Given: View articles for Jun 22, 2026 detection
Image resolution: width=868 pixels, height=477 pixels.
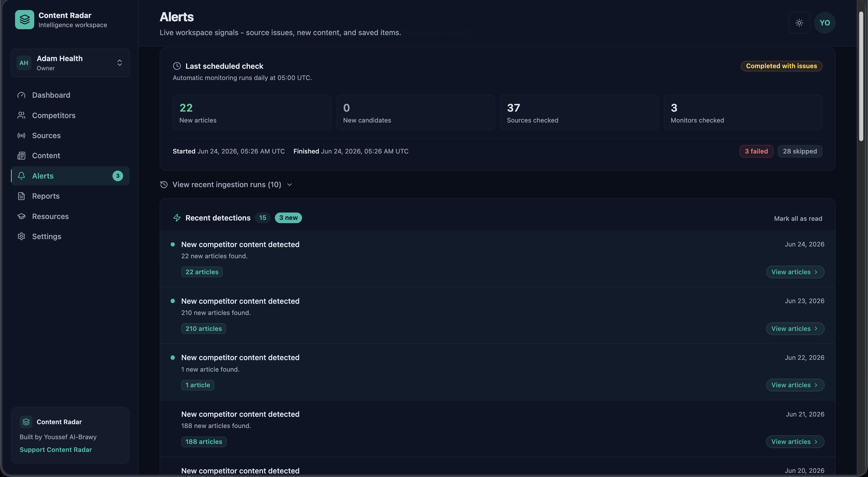Looking at the screenshot, I should [795, 385].
